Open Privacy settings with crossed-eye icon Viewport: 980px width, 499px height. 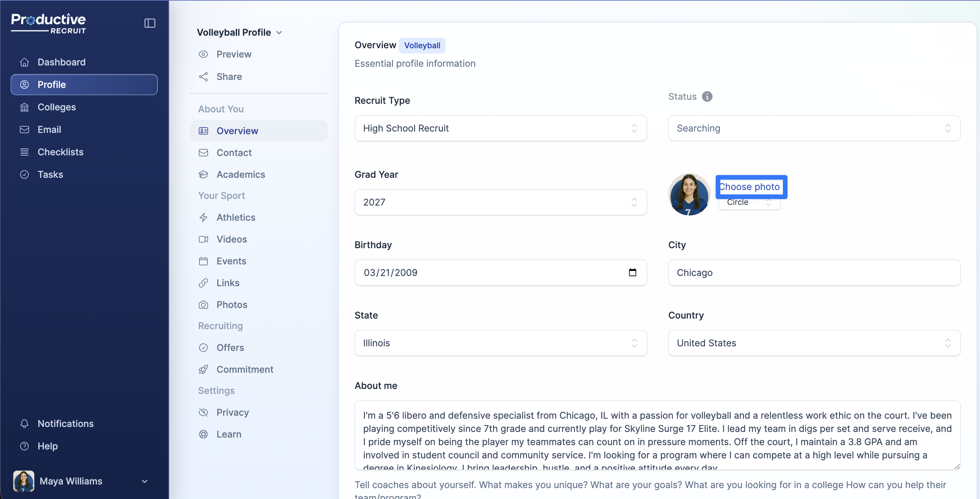click(x=203, y=413)
